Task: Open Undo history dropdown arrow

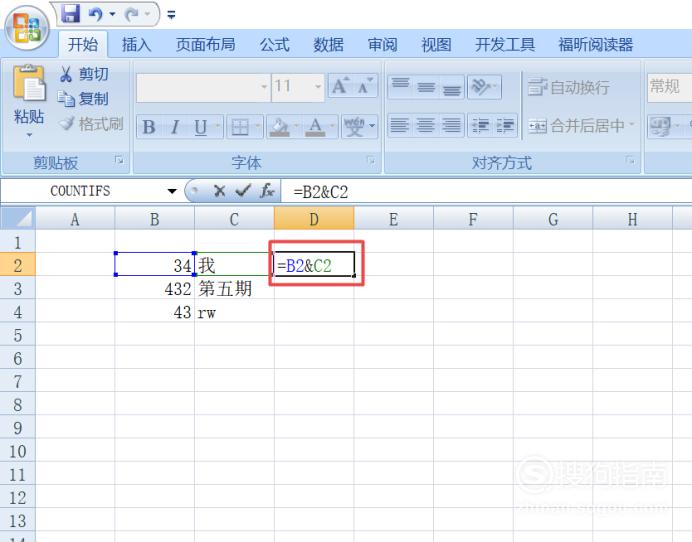Action: point(112,14)
